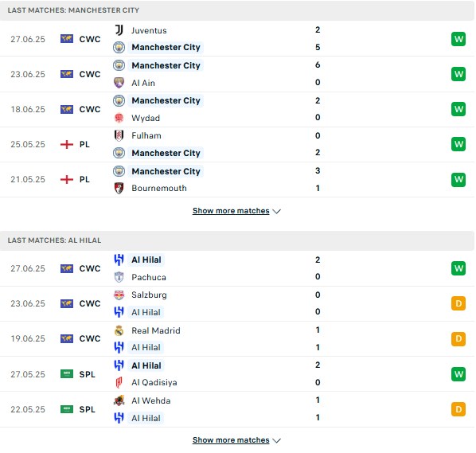476x453 pixels.
Task: Click the Fulham club badge
Action: pyautogui.click(x=119, y=135)
